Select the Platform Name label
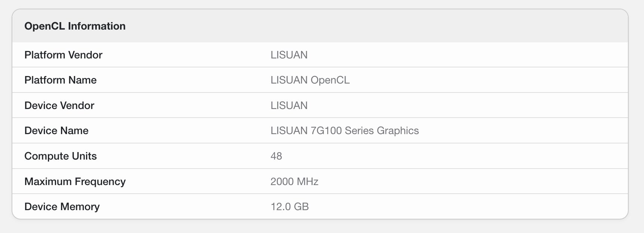The height and width of the screenshot is (233, 644). [60, 80]
